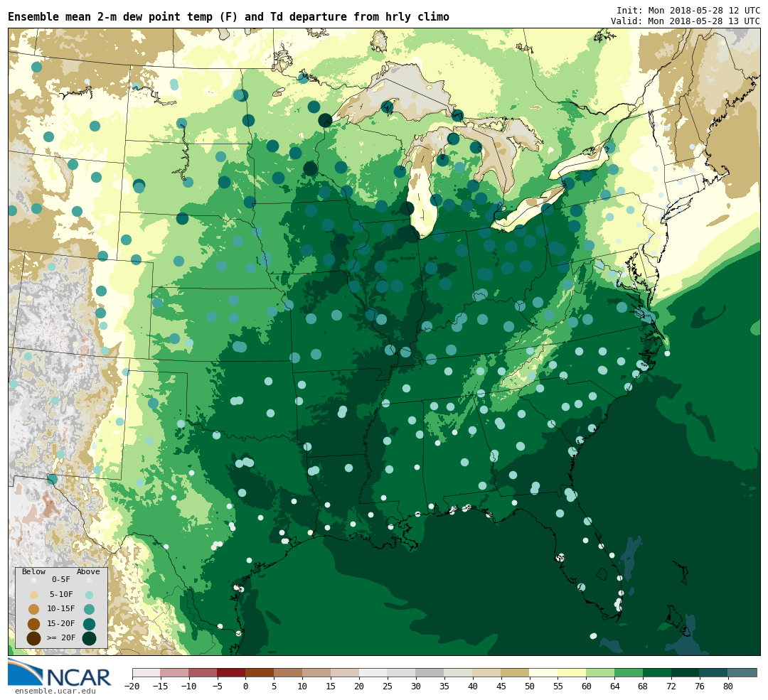Click the "64" colorbar tick label
Viewport: 768px width, 700px height.
click(614, 686)
